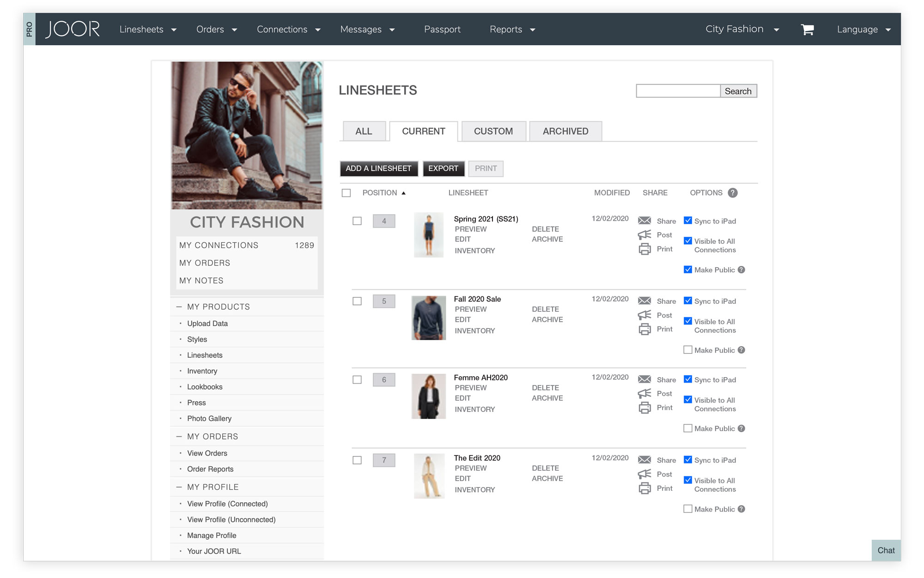This screenshot has width=924, height=578.
Task: Open Make Public help icon for Fall 2020 Sale
Action: tap(742, 350)
